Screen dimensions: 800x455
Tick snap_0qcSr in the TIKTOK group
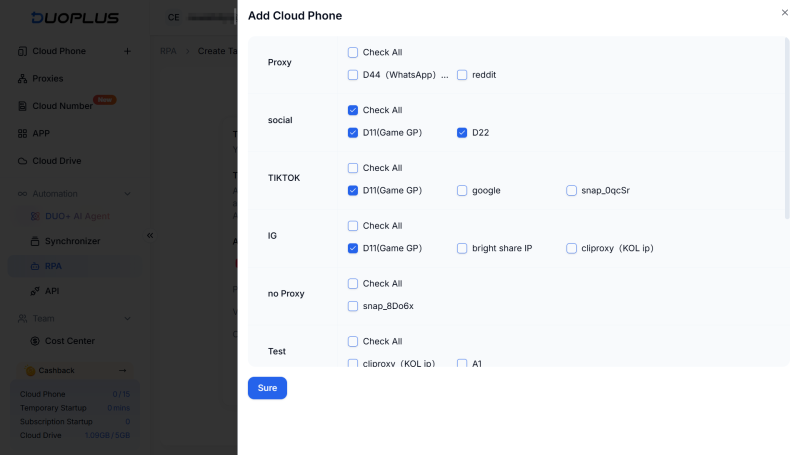click(x=571, y=190)
